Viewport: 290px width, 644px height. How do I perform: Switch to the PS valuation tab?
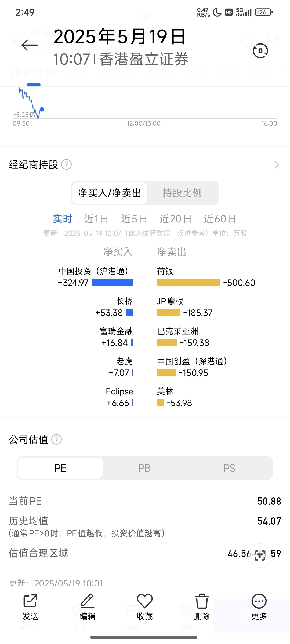tap(230, 468)
